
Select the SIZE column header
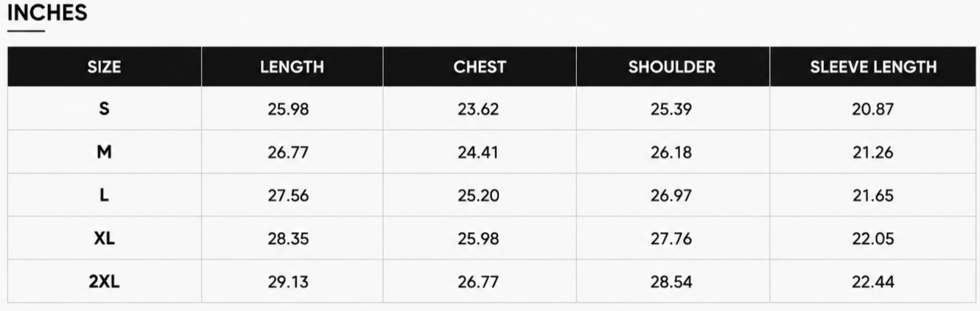point(104,67)
